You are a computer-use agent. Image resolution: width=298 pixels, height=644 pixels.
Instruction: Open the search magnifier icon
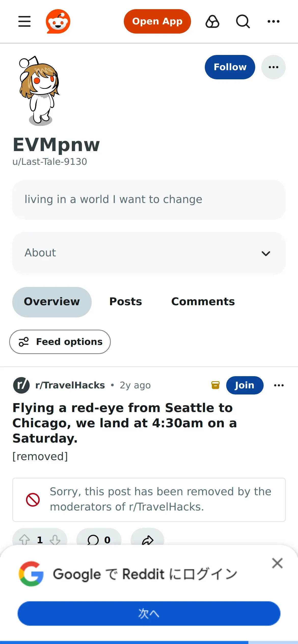click(x=243, y=21)
